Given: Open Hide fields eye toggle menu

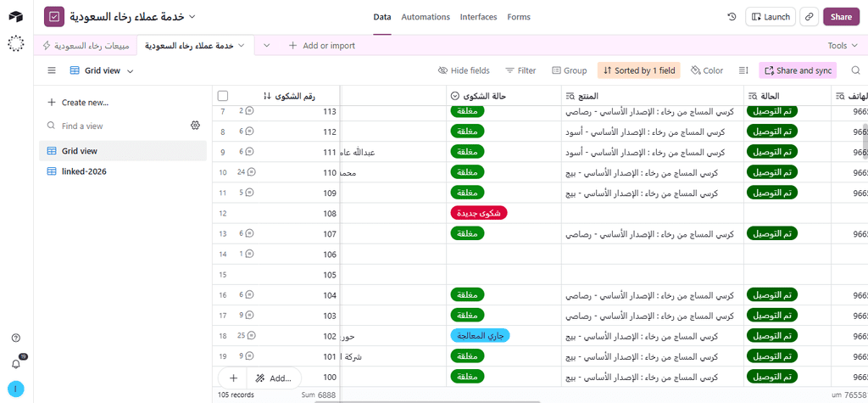Looking at the screenshot, I should [x=464, y=70].
